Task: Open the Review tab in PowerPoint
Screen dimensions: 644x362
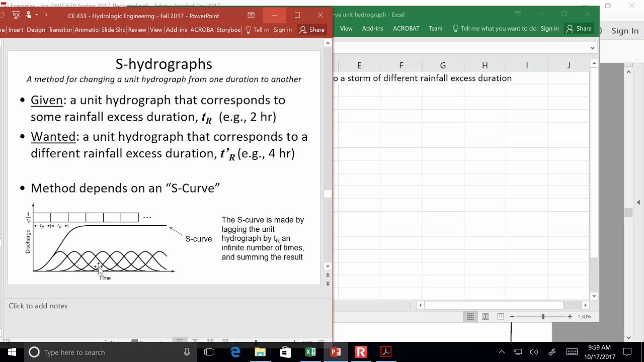Action: (137, 30)
